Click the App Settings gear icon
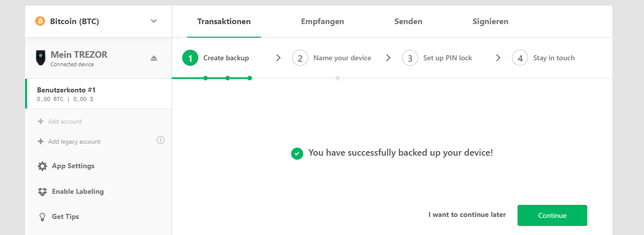 pos(43,166)
